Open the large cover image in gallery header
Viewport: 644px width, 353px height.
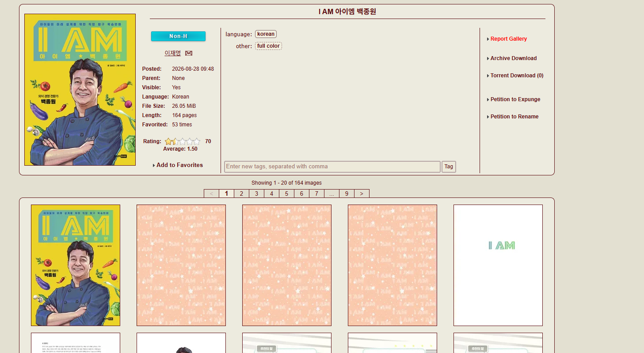tap(80, 90)
